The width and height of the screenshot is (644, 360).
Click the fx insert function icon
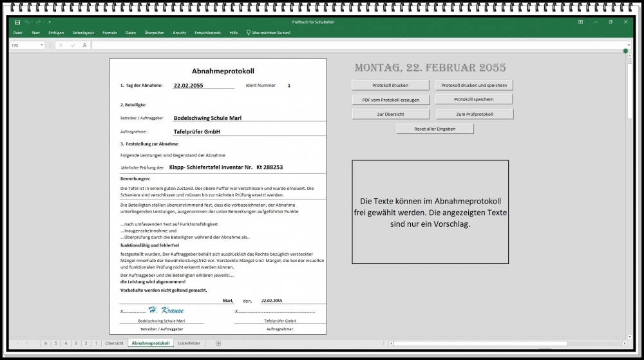[84, 45]
